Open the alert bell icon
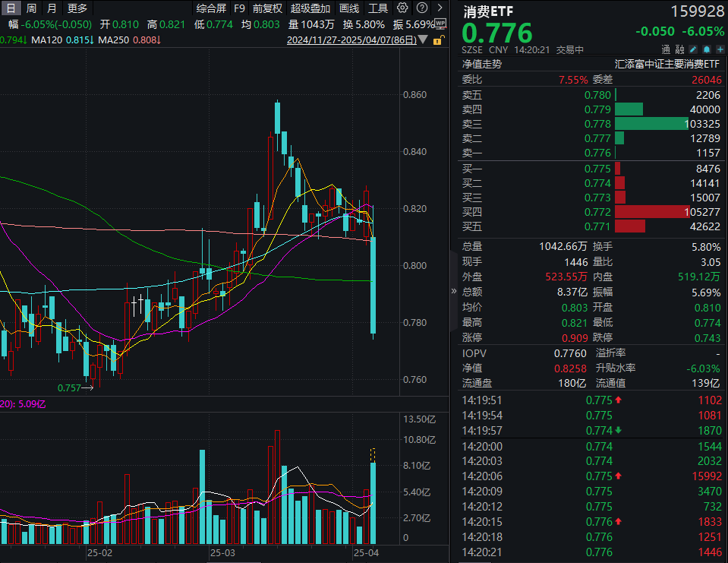728x563 pixels. 706,49
